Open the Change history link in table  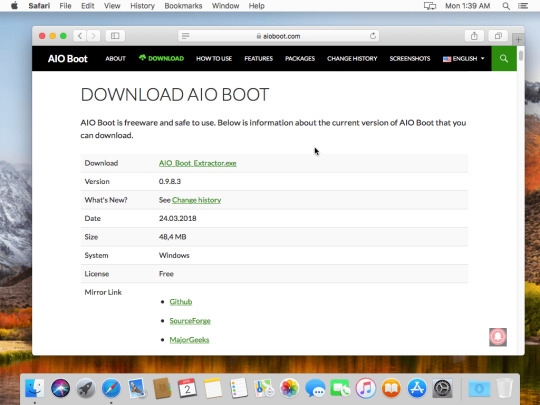pos(196,200)
